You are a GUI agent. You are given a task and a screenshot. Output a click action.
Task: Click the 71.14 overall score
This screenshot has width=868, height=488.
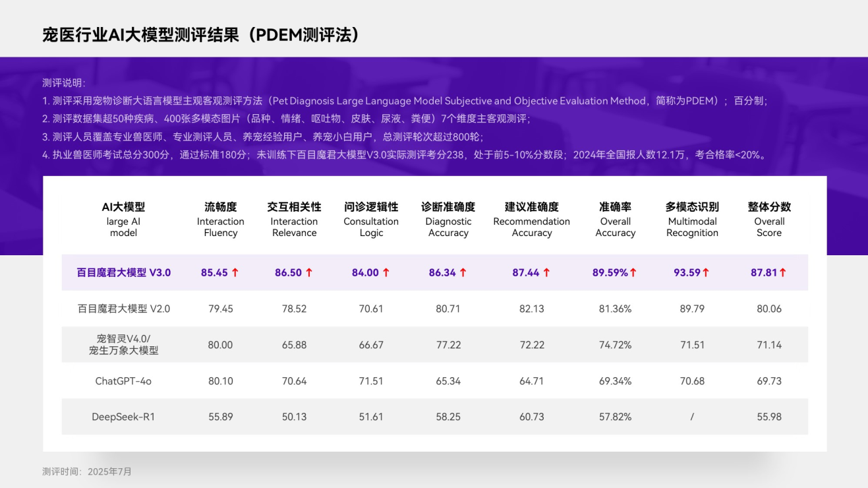pos(769,345)
